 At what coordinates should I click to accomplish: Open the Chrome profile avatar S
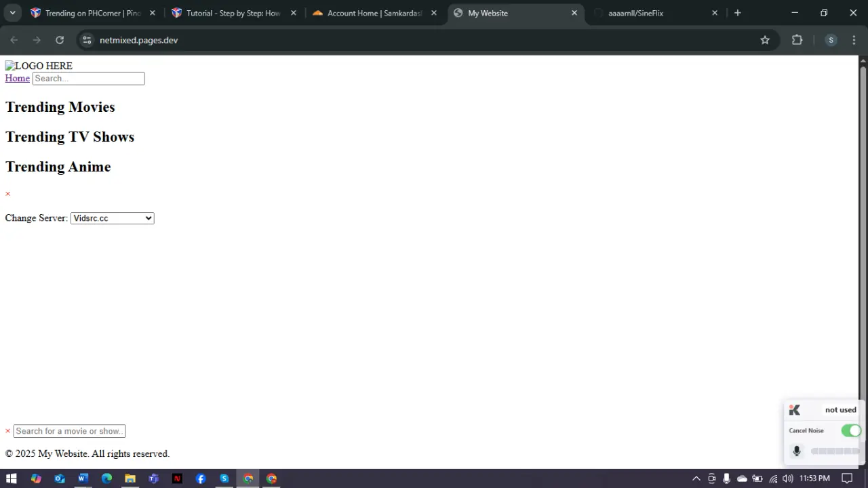[x=831, y=40]
